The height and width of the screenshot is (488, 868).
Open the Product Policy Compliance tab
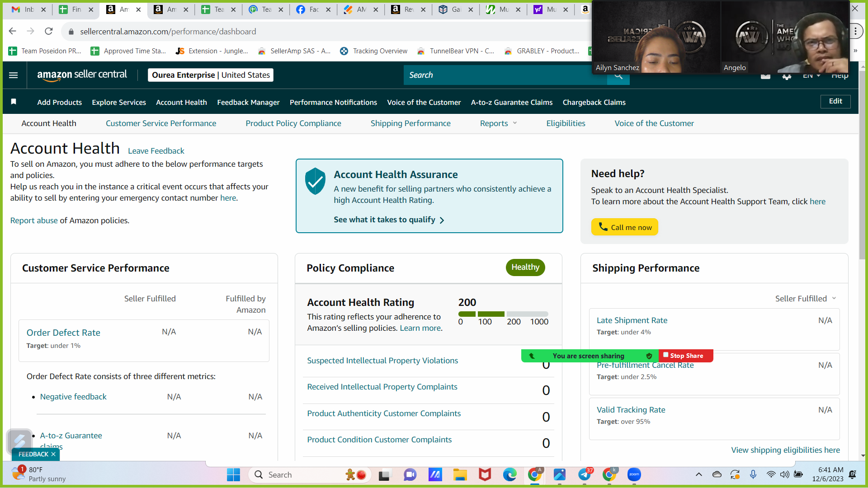pyautogui.click(x=293, y=123)
